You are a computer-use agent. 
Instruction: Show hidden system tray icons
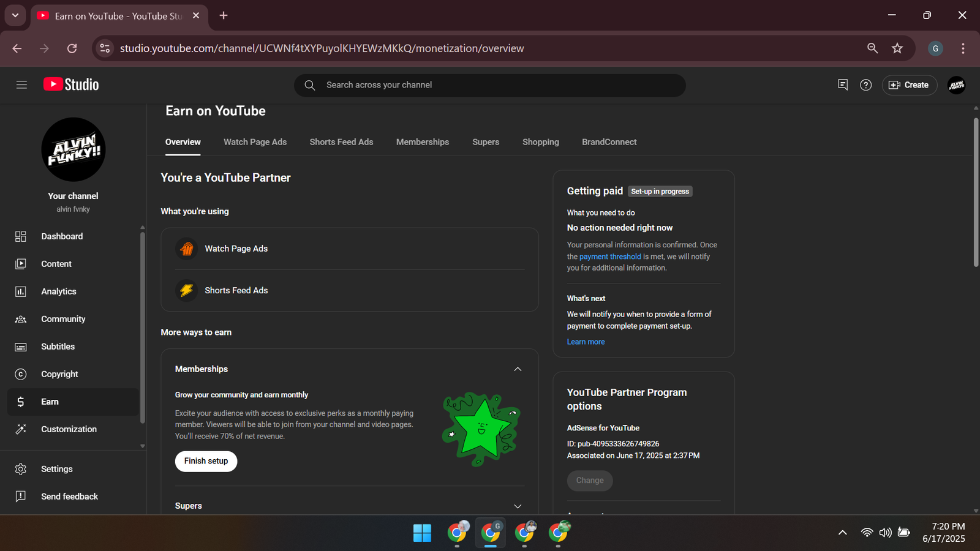(x=843, y=533)
